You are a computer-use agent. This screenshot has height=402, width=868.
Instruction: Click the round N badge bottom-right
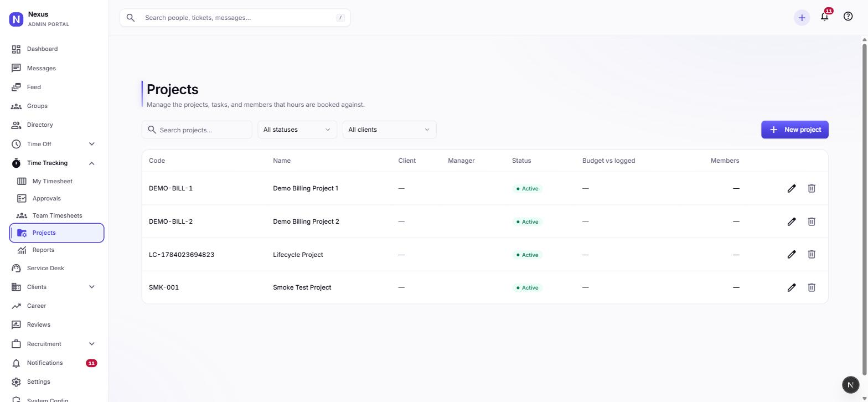(851, 384)
